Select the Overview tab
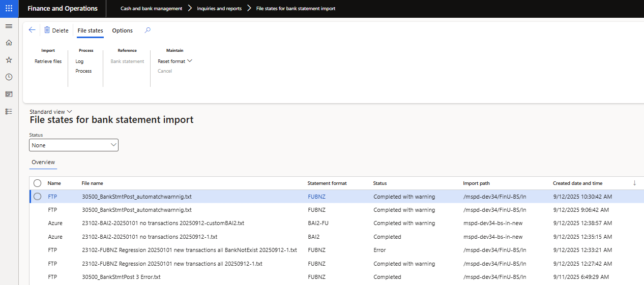 click(x=43, y=163)
